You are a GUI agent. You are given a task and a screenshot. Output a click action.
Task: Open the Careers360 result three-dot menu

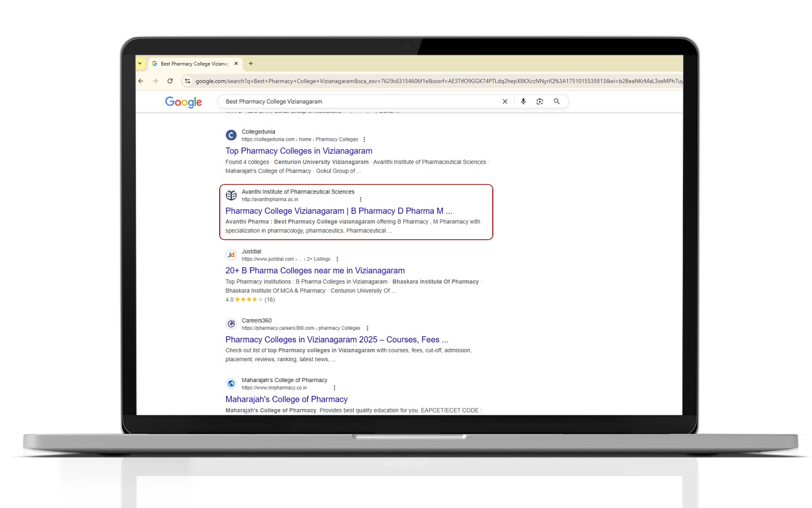click(x=367, y=328)
